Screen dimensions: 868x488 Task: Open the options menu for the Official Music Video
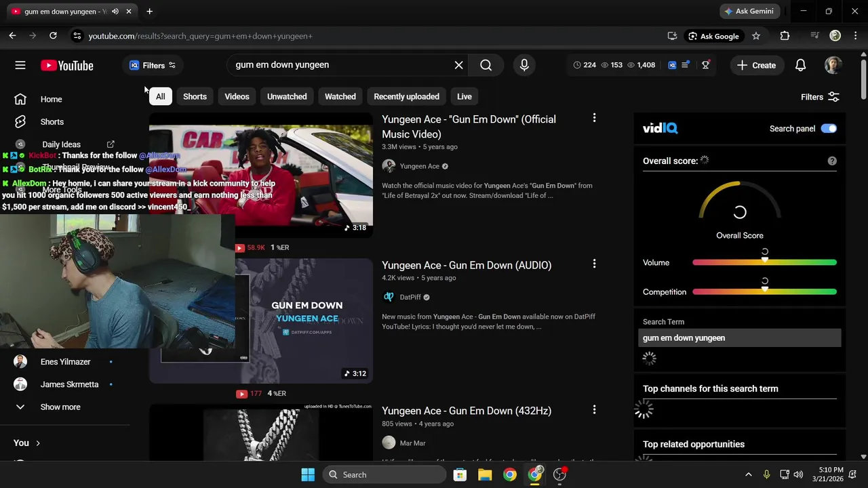pyautogui.click(x=594, y=118)
